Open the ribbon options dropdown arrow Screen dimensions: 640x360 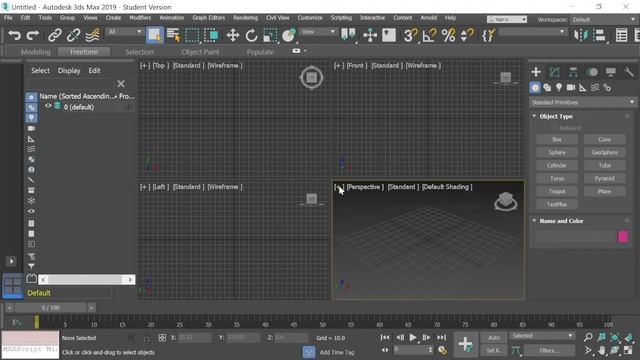305,51
